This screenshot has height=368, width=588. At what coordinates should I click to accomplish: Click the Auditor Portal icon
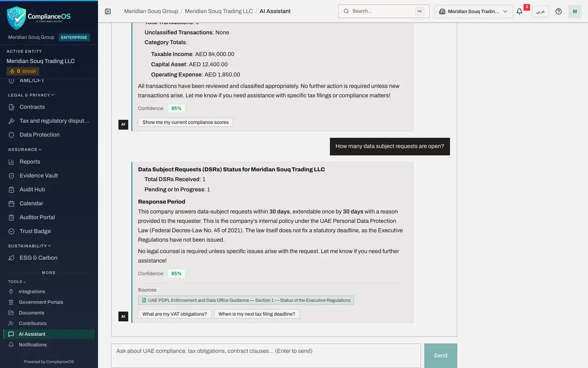11,217
